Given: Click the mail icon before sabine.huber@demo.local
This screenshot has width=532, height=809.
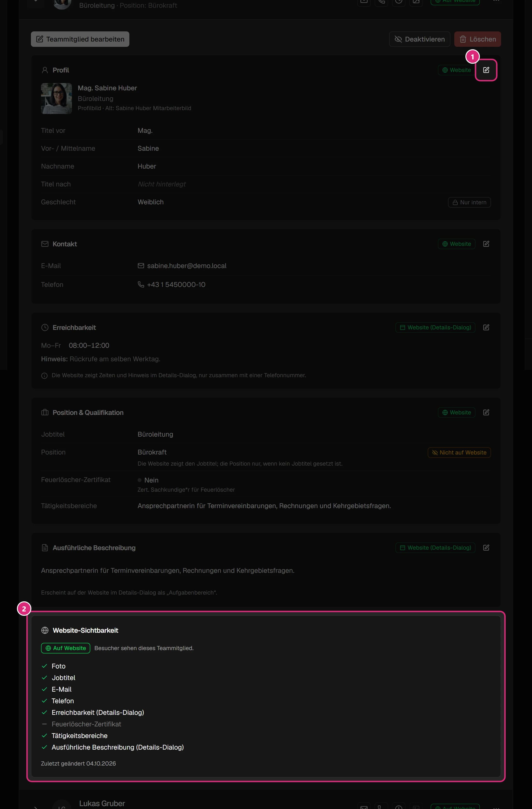Looking at the screenshot, I should (x=141, y=266).
